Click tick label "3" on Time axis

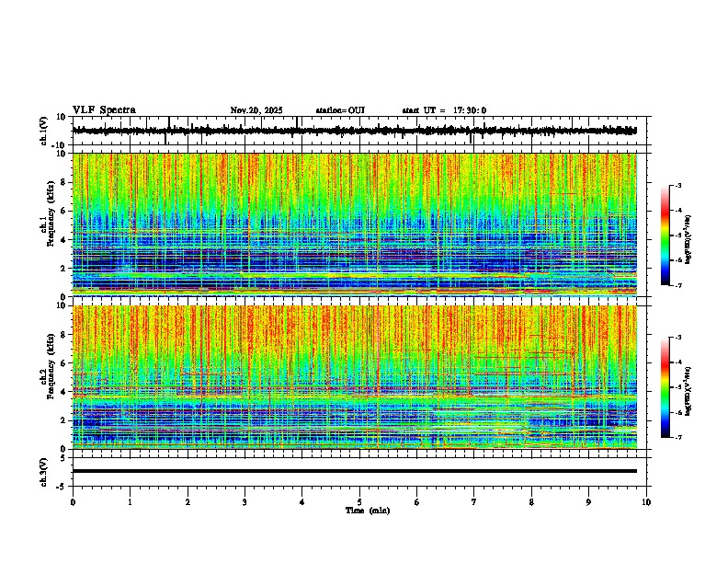point(245,502)
